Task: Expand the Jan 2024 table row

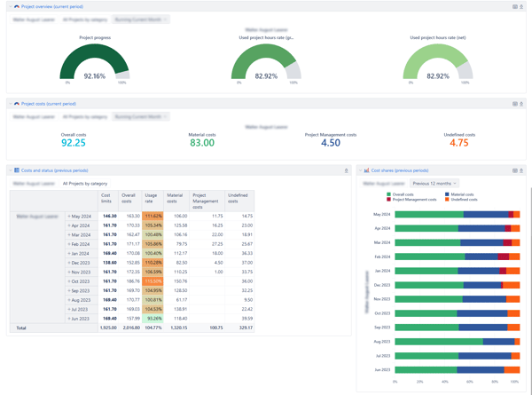Action: coord(69,253)
